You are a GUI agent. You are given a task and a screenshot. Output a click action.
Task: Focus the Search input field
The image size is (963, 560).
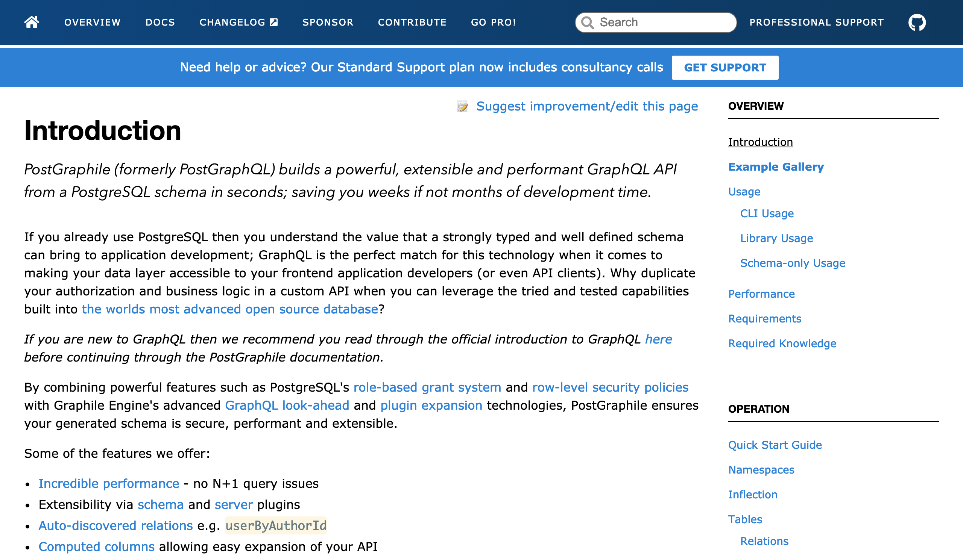click(656, 23)
